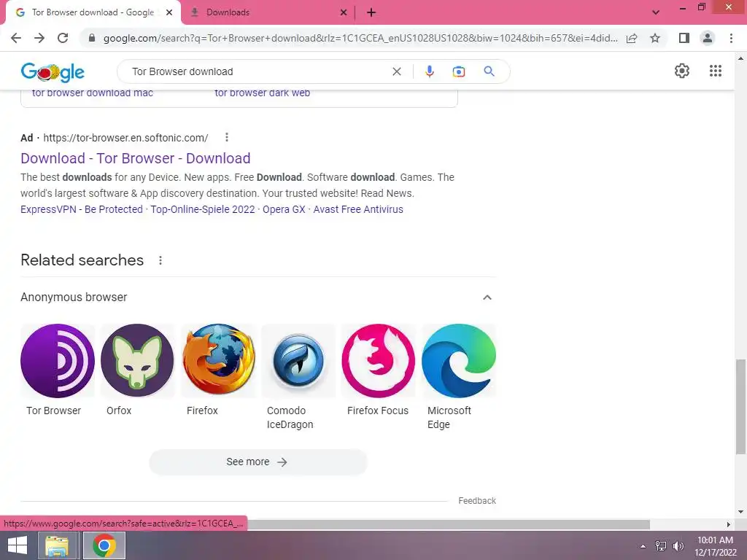The image size is (747, 560).
Task: Click the horizontal scrollbar thumb
Action: tap(448, 524)
